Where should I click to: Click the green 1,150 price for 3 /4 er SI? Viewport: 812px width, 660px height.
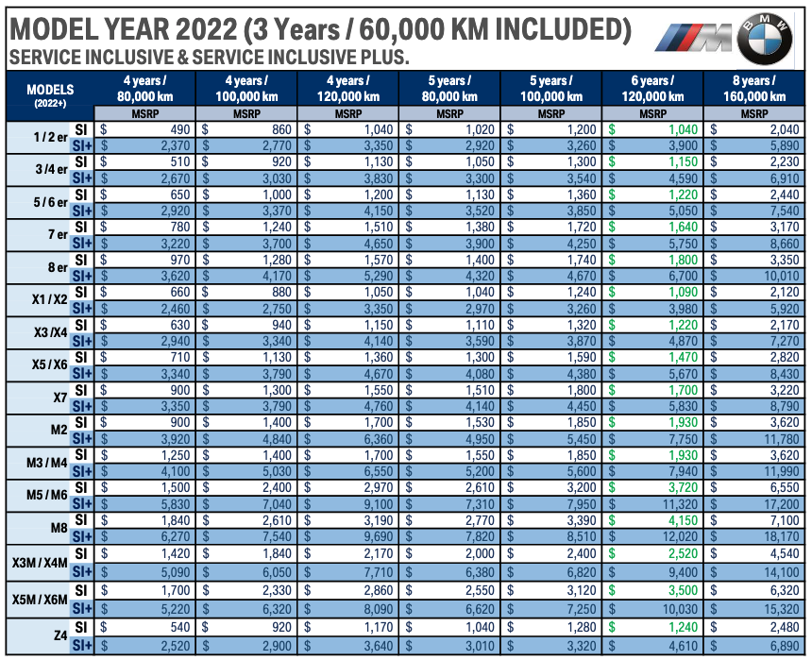684,162
